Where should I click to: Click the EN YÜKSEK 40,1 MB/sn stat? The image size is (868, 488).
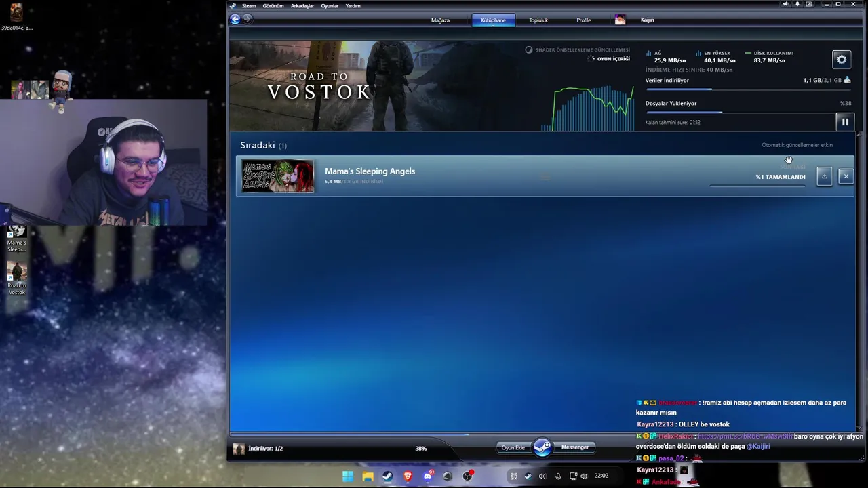pyautogui.click(x=715, y=57)
